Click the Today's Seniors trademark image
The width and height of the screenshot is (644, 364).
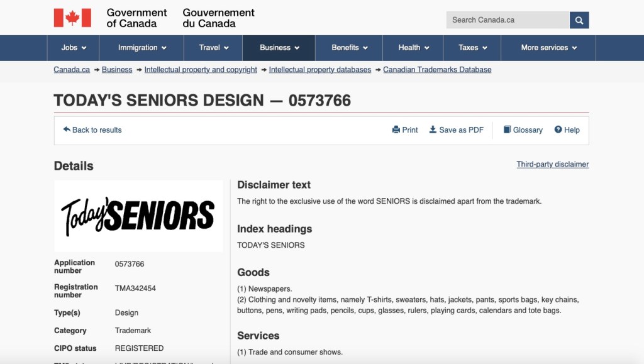pos(138,216)
